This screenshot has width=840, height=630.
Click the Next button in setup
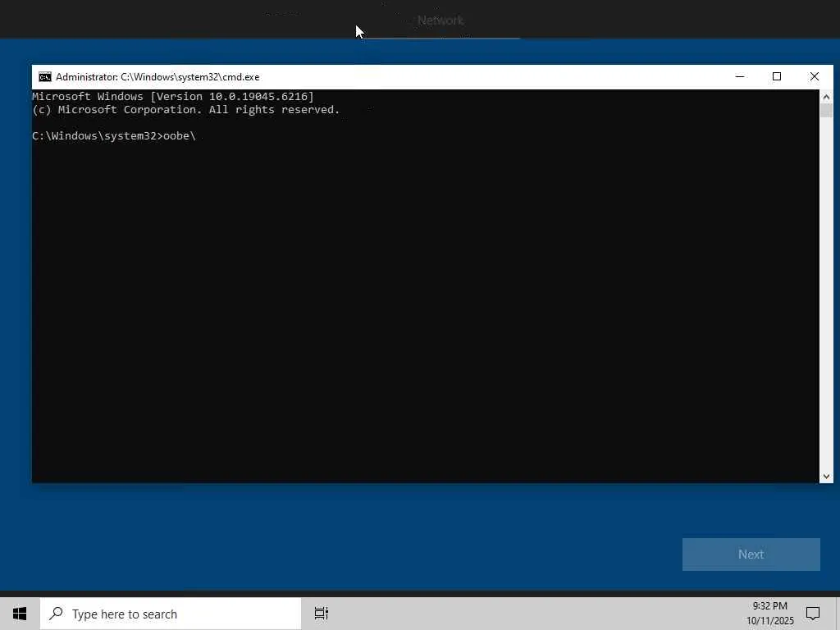click(751, 555)
